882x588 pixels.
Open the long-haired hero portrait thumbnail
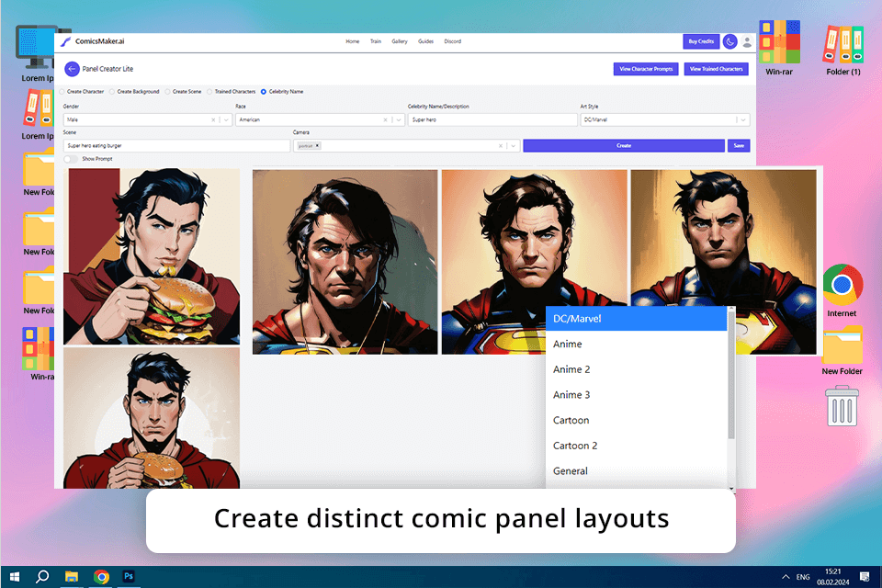tap(345, 262)
